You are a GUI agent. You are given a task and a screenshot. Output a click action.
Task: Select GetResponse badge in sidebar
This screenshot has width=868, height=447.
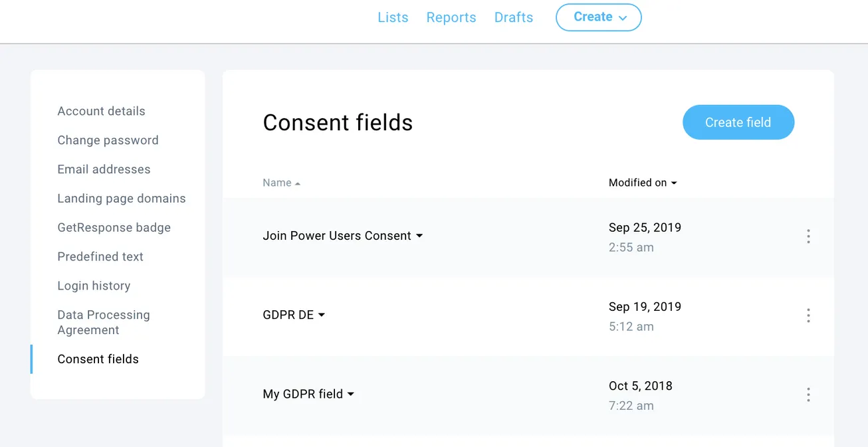(x=114, y=227)
